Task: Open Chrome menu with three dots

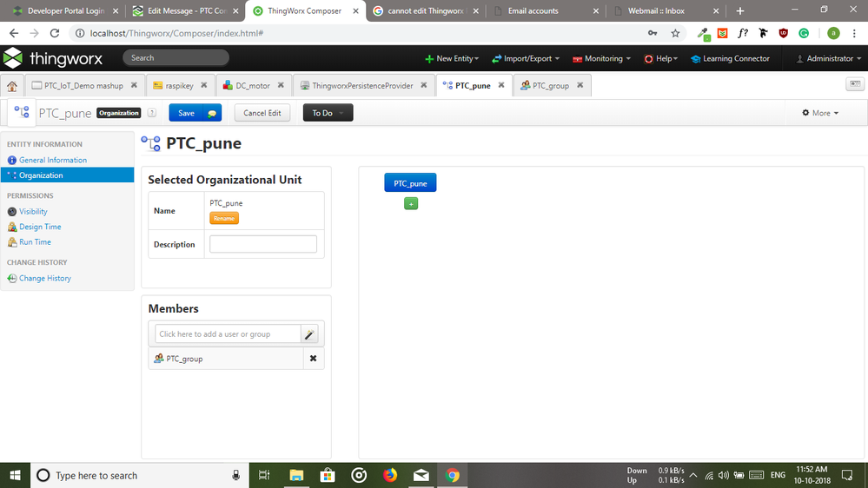Action: [x=855, y=33]
